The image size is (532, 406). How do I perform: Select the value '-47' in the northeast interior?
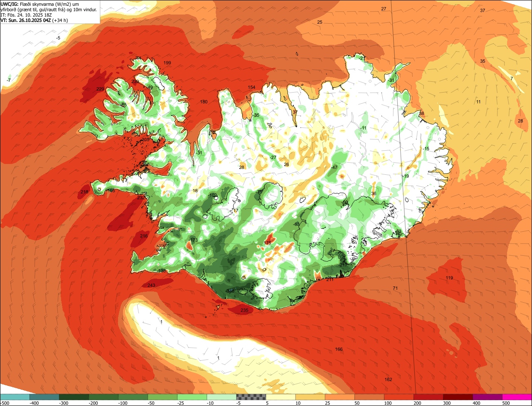click(334, 167)
